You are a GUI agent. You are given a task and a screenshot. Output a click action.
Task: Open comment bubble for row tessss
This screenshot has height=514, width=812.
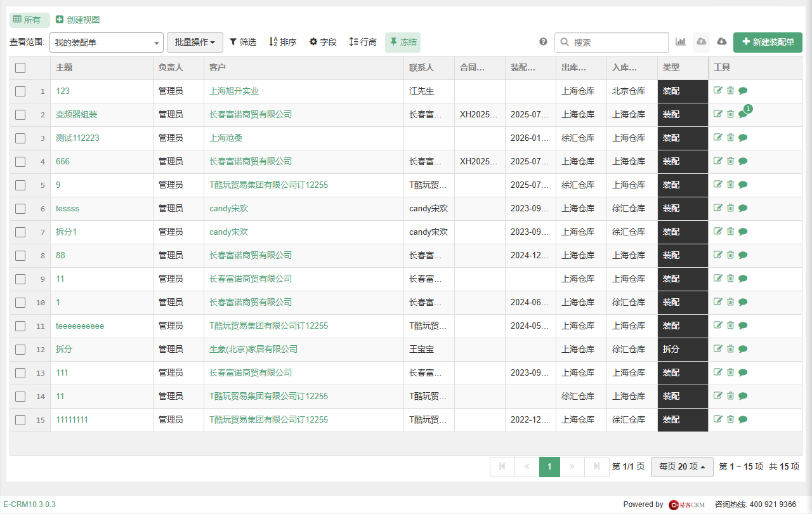[x=743, y=208]
